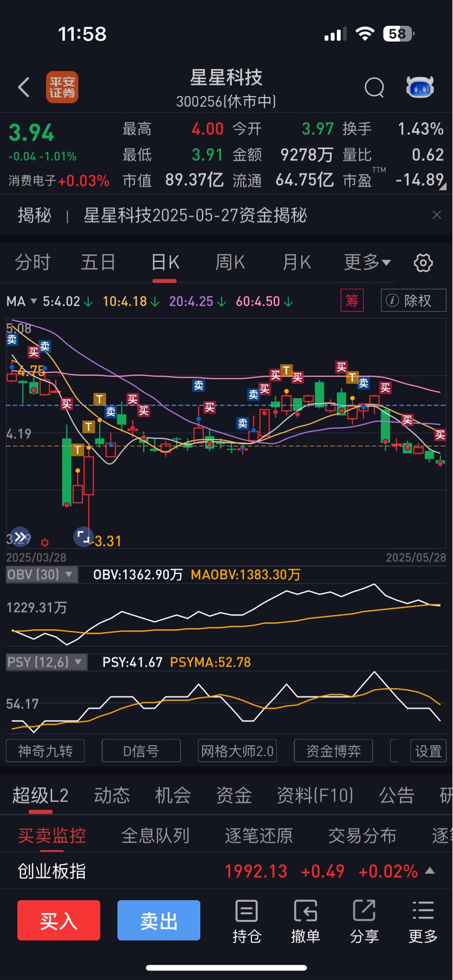
Task: Go back using the left arrow
Action: (x=24, y=88)
